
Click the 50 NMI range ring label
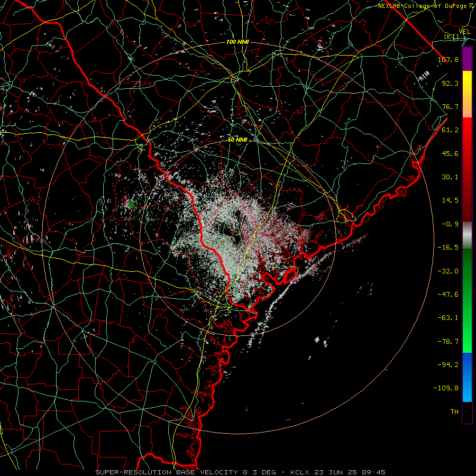point(237,140)
